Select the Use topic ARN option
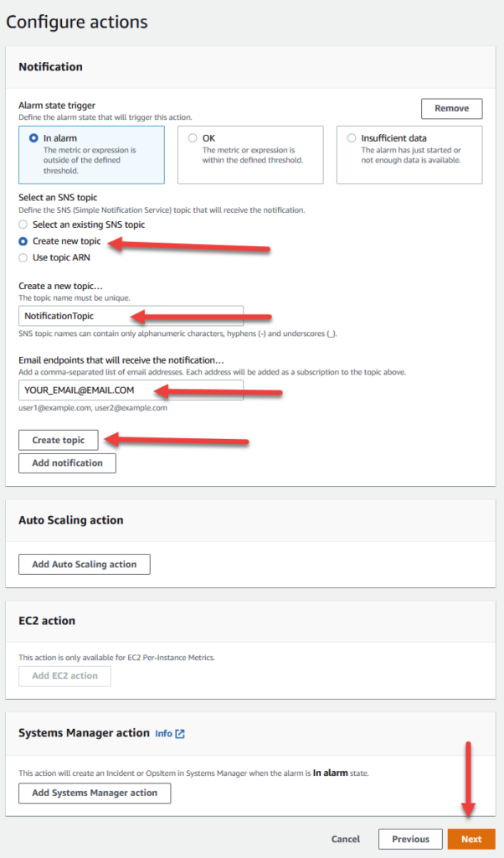Image resolution: width=504 pixels, height=858 pixels. [23, 257]
